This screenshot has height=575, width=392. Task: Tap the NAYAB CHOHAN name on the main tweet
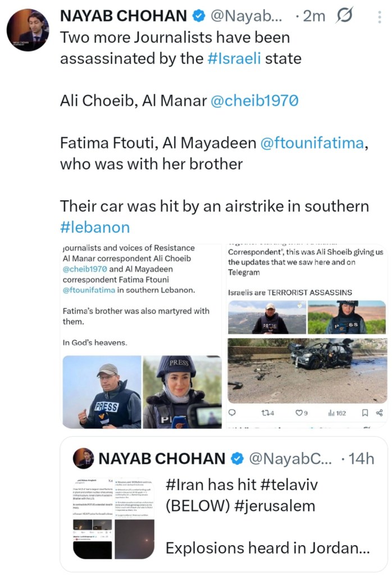click(122, 17)
